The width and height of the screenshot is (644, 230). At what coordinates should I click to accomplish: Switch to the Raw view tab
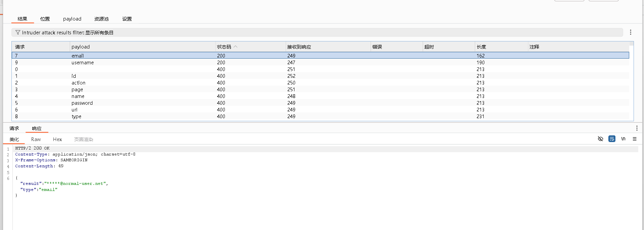(36, 139)
